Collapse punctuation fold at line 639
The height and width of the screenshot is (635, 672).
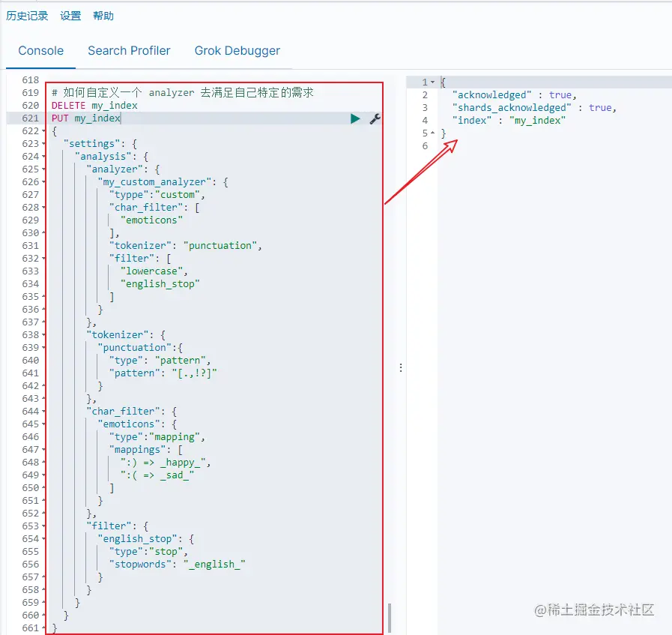click(43, 348)
